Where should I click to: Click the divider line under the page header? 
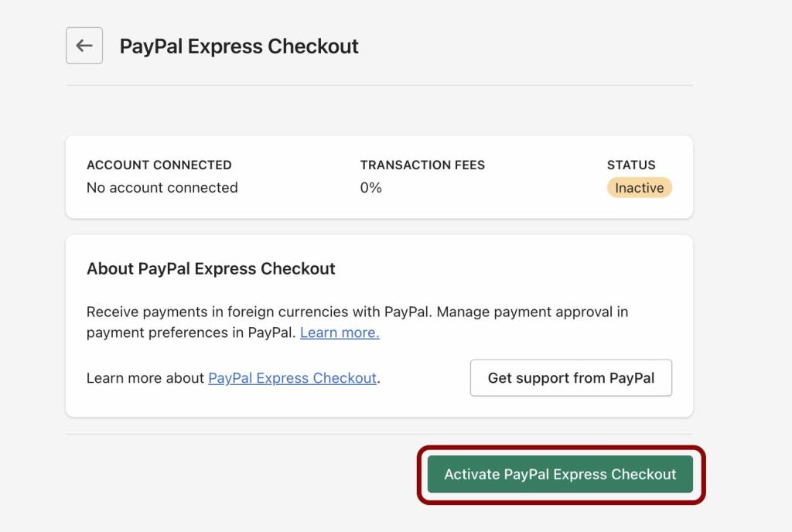coord(379,85)
